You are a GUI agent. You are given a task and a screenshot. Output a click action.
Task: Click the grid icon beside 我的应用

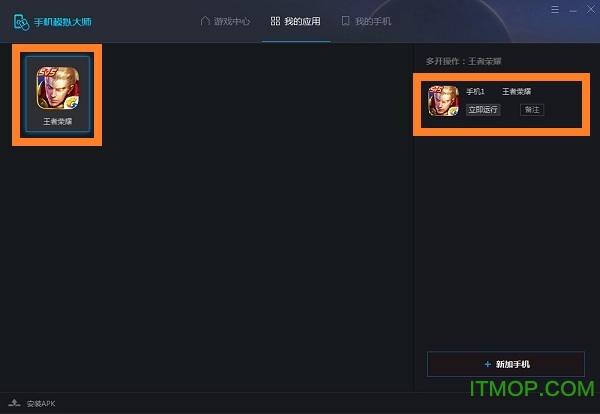(275, 21)
